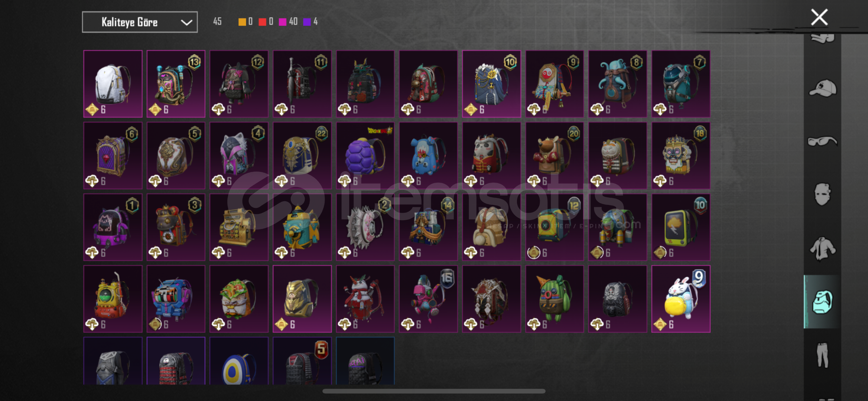Click the dropdown chevron arrow beside Kaliteye Göre
The height and width of the screenshot is (401, 868).
pyautogui.click(x=186, y=23)
